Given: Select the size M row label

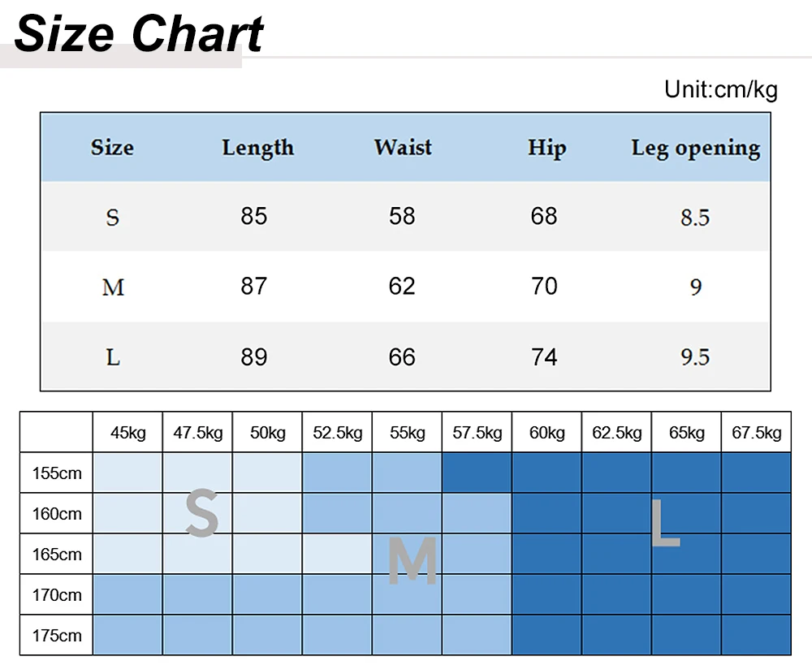Looking at the screenshot, I should 113,287.
